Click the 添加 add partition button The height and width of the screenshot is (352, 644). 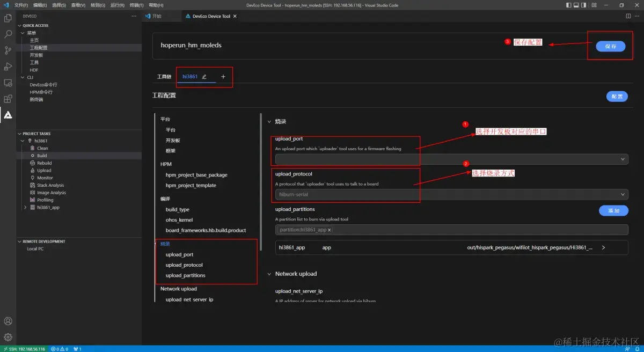click(x=614, y=211)
